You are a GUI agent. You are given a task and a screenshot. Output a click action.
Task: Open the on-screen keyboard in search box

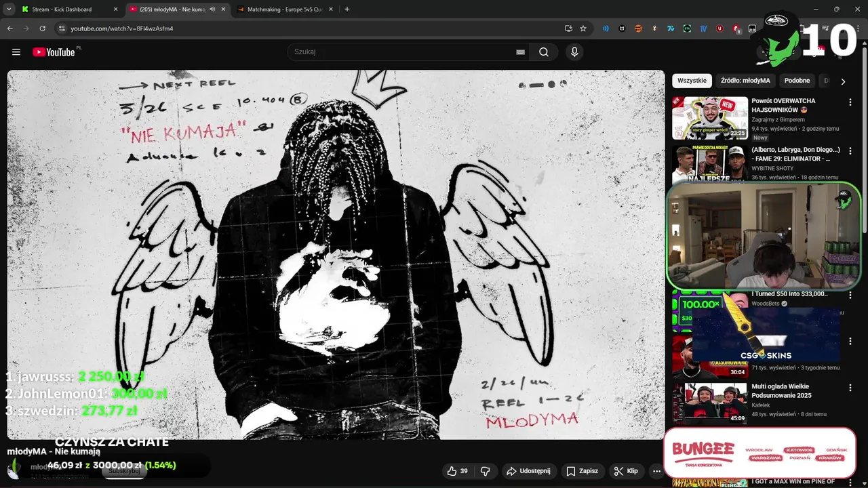point(520,52)
